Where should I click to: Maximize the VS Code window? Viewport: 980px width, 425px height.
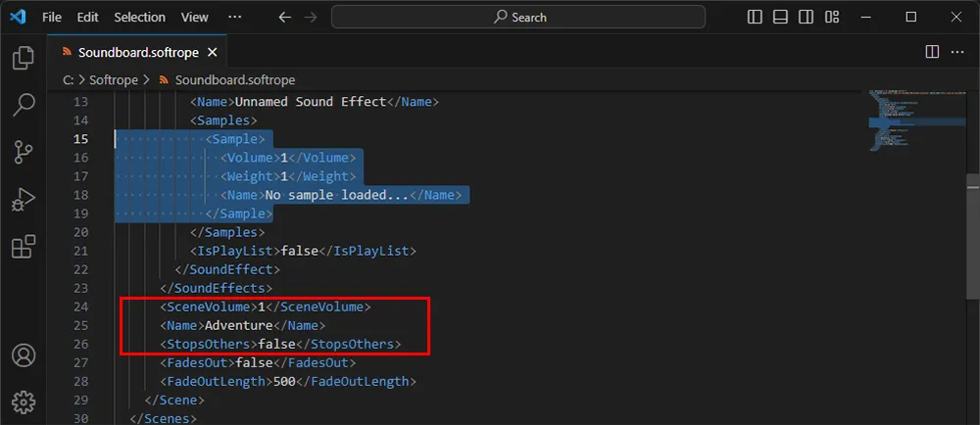click(911, 17)
